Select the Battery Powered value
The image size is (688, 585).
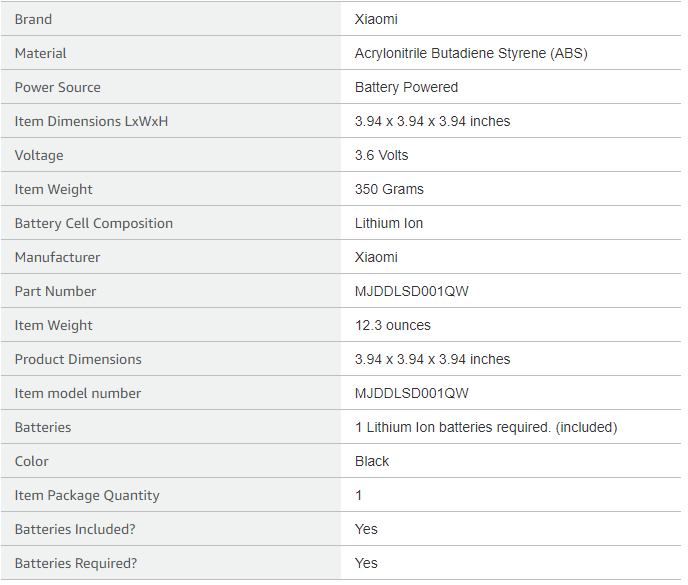pyautogui.click(x=406, y=87)
